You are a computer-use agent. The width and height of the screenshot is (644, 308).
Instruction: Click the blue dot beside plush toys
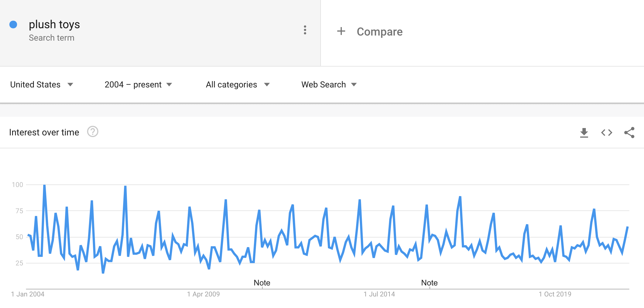13,25
